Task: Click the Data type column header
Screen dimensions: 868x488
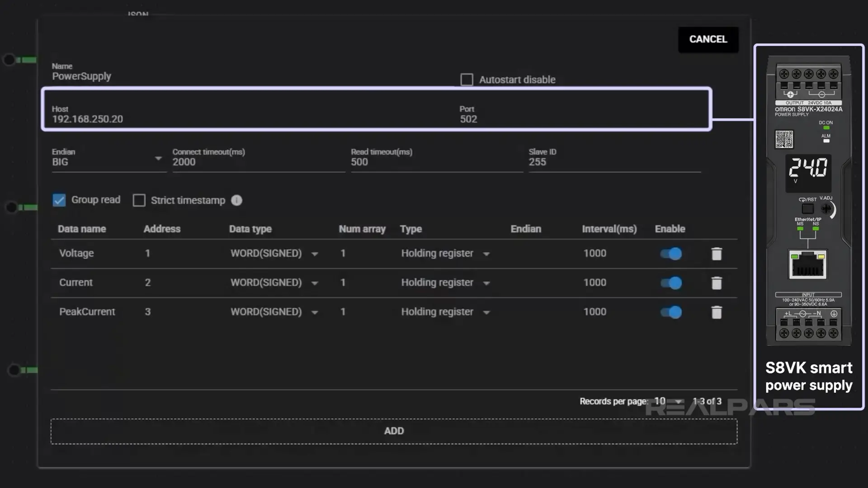Action: 250,229
